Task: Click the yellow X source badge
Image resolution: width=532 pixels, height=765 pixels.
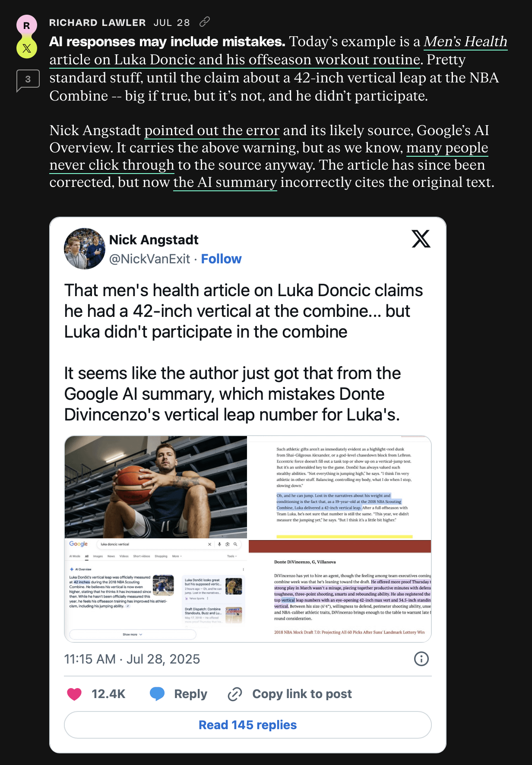Action: pos(27,48)
